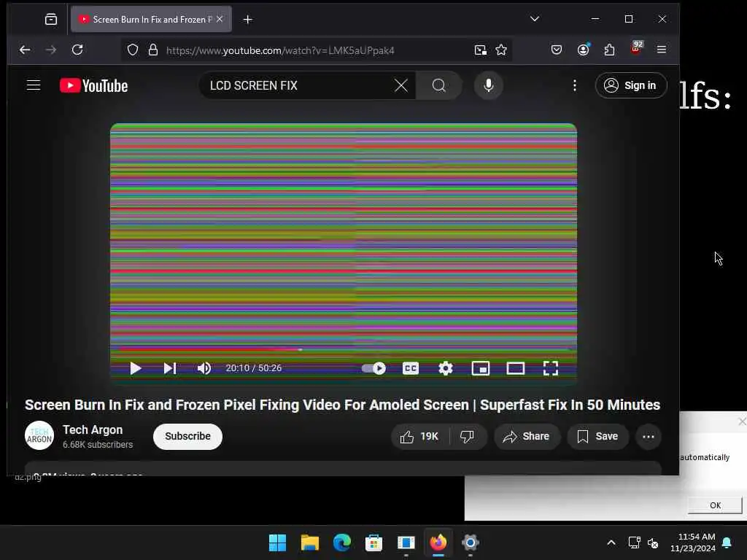Mute the video volume

tap(204, 368)
